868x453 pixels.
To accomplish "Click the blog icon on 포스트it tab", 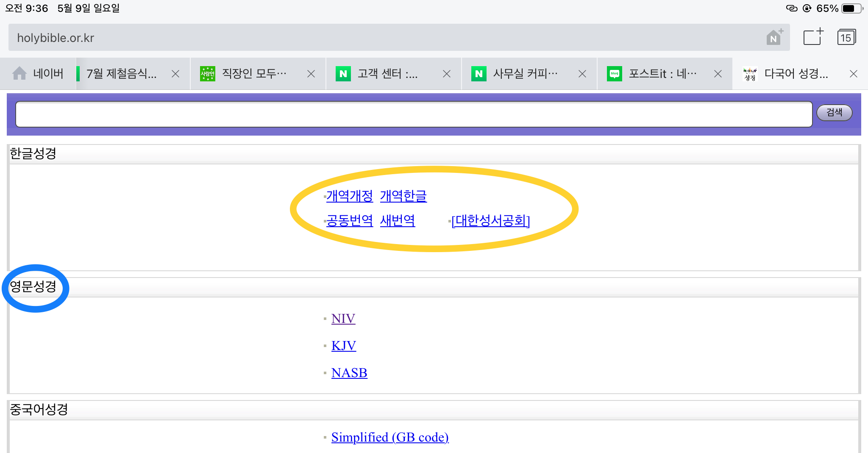I will (x=615, y=74).
